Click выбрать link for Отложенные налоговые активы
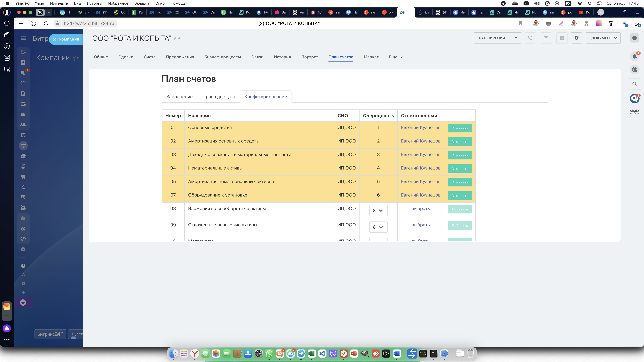Image resolution: width=644 pixels, height=362 pixels. tap(420, 225)
